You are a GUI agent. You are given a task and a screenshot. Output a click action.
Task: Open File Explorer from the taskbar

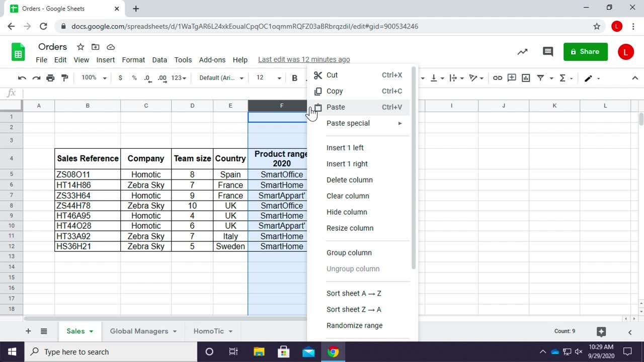pos(259,351)
